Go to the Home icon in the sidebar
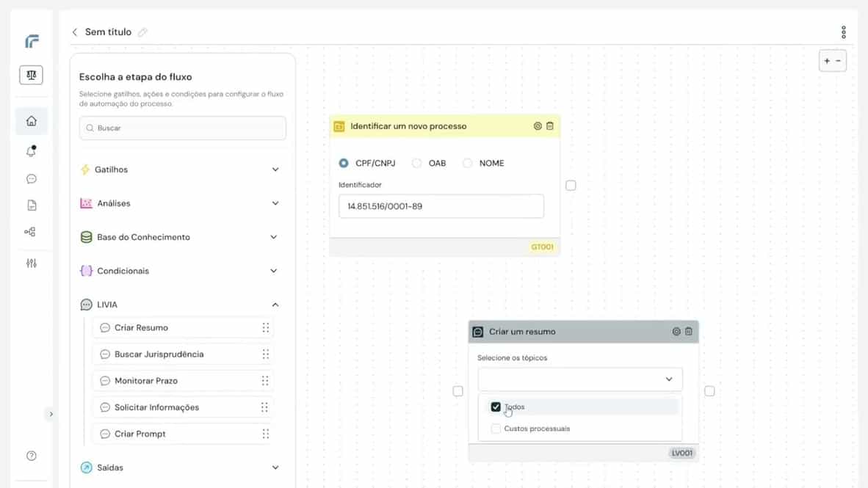The height and width of the screenshot is (488, 868). tap(32, 121)
